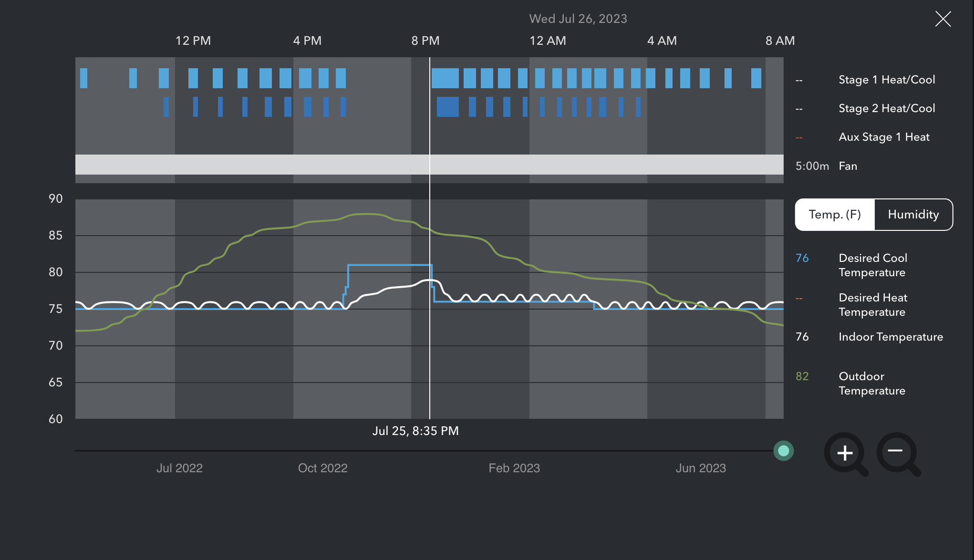Image resolution: width=974 pixels, height=560 pixels.
Task: Click Stage 2 Heat/Cool legend label
Action: tap(886, 108)
